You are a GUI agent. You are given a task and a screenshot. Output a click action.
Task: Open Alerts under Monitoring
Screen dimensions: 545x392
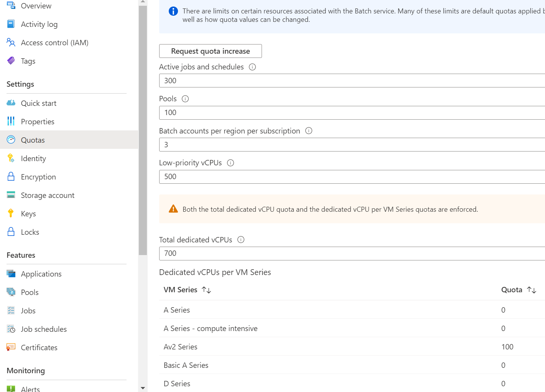pos(30,389)
